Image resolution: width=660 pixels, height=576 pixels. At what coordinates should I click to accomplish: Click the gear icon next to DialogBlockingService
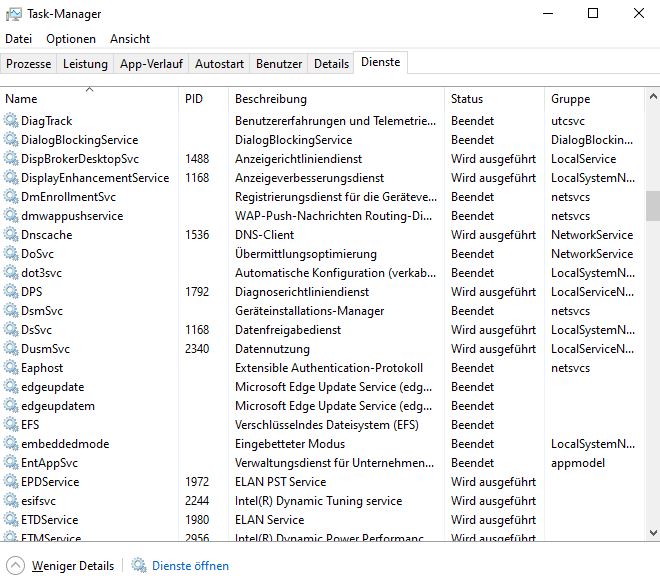pyautogui.click(x=11, y=139)
